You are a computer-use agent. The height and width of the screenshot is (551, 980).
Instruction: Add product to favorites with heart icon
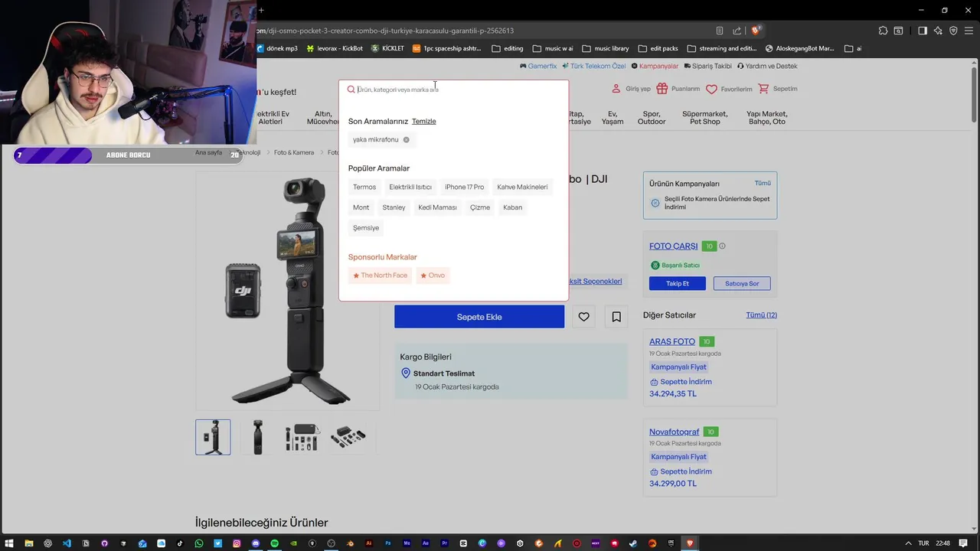tap(583, 317)
